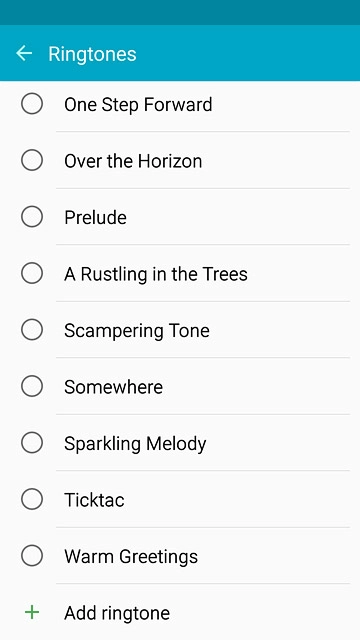Enable the Scampering Tone radio button

click(32, 330)
